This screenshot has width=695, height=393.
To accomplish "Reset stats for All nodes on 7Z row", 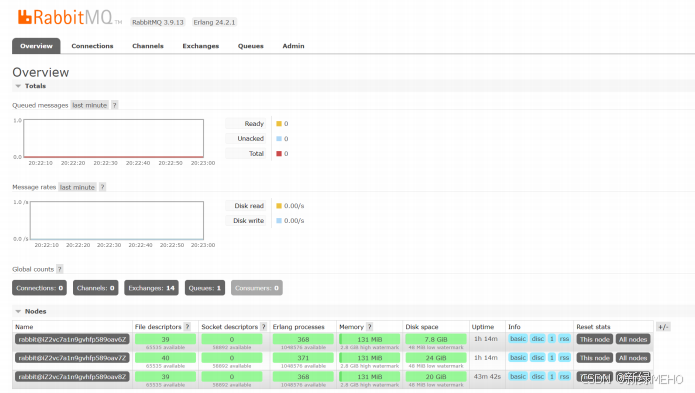I will coord(633,358).
